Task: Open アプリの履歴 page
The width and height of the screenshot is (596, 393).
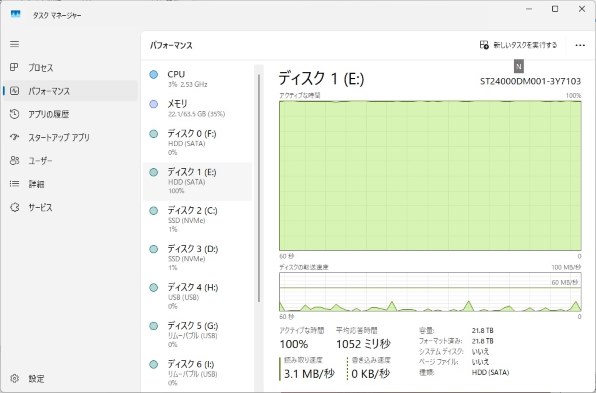Action: (x=70, y=114)
